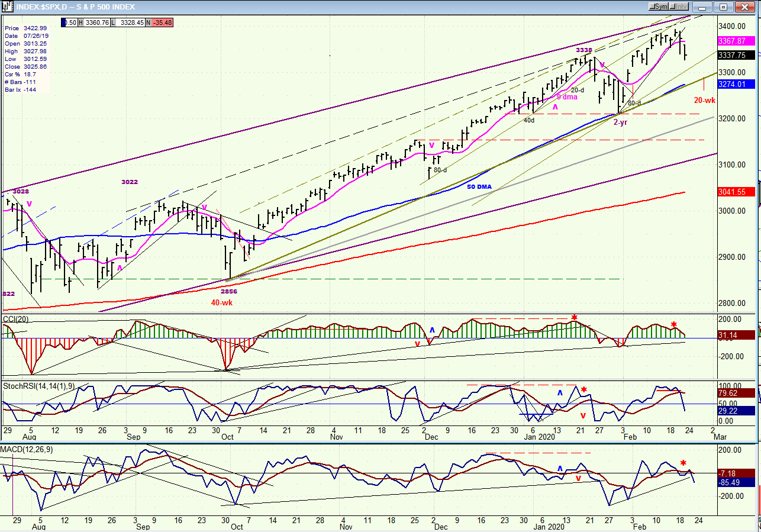Click the 2-yr cycle label
This screenshot has width=761, height=532.
620,122
